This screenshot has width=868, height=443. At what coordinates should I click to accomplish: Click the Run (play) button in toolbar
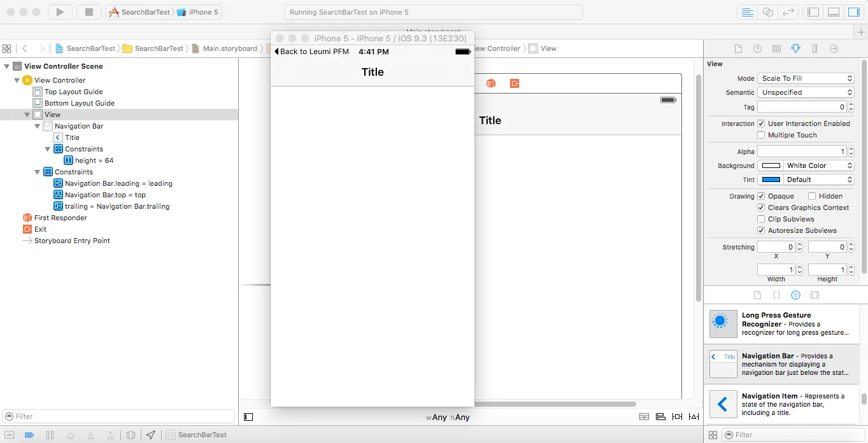click(60, 12)
